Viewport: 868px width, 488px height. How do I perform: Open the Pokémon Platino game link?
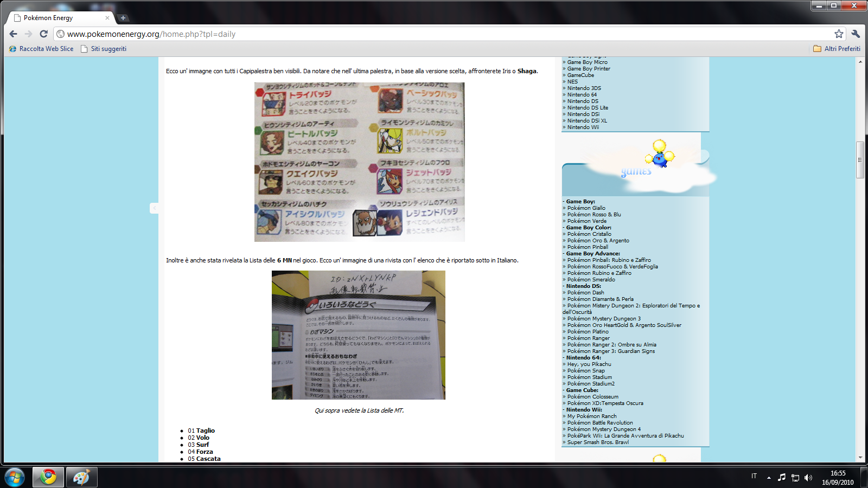588,332
